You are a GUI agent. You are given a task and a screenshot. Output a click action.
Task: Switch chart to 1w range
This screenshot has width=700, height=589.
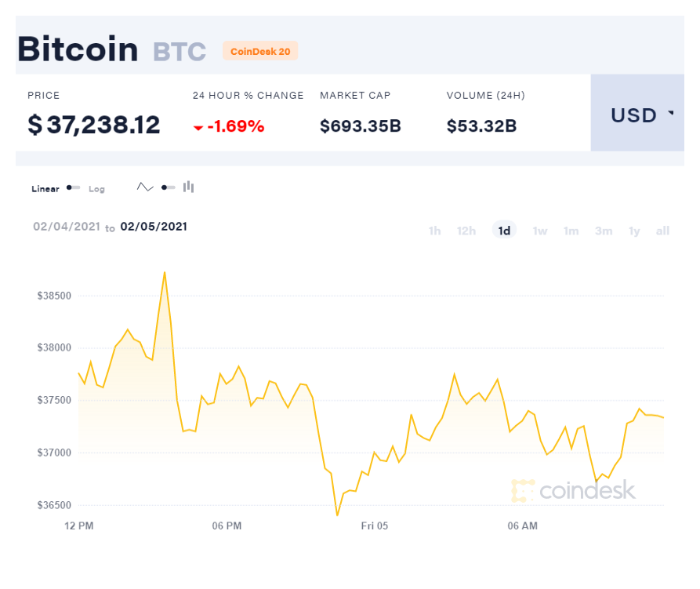click(540, 231)
